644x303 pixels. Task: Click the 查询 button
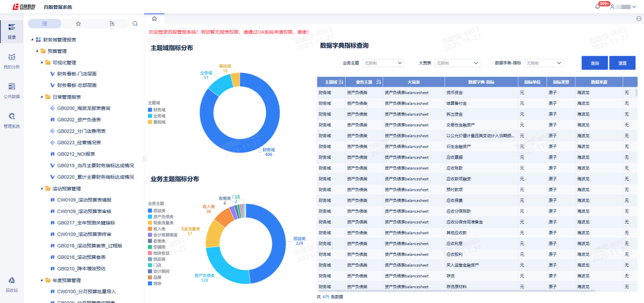click(x=595, y=63)
